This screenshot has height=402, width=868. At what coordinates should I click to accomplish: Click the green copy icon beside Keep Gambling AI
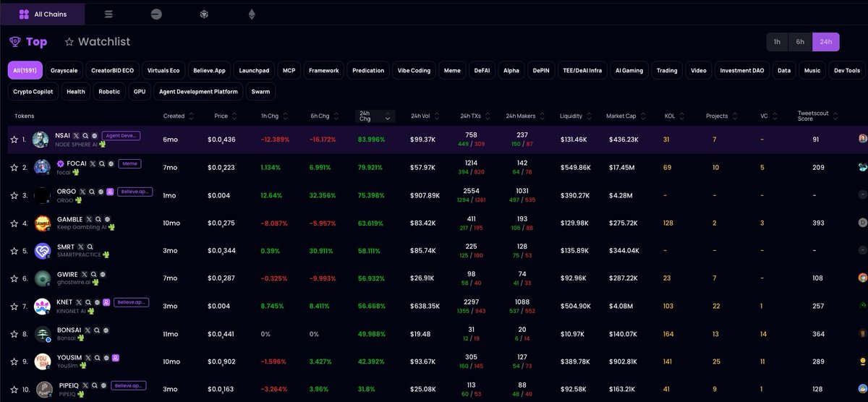pos(110,228)
